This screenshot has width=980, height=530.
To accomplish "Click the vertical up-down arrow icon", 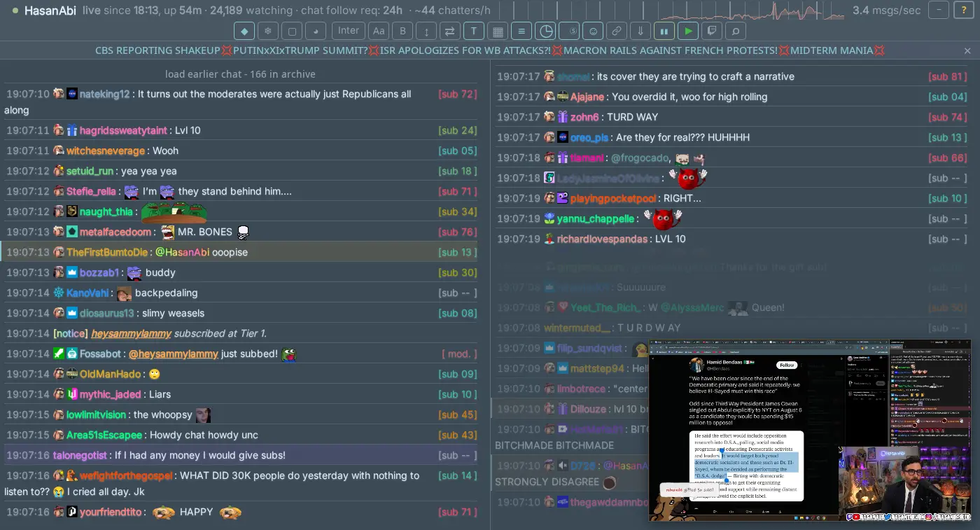I will point(426,31).
